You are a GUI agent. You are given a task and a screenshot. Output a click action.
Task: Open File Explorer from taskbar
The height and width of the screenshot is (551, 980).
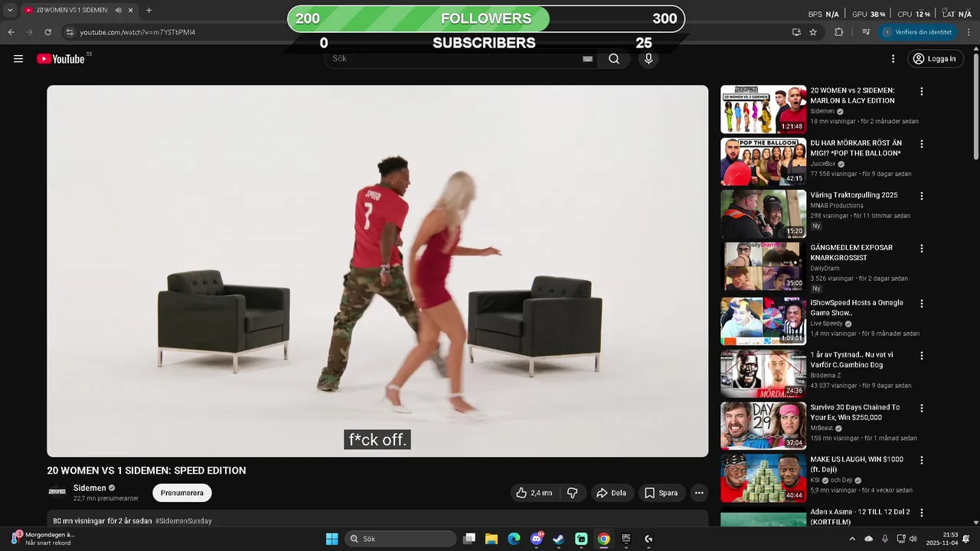click(x=492, y=539)
